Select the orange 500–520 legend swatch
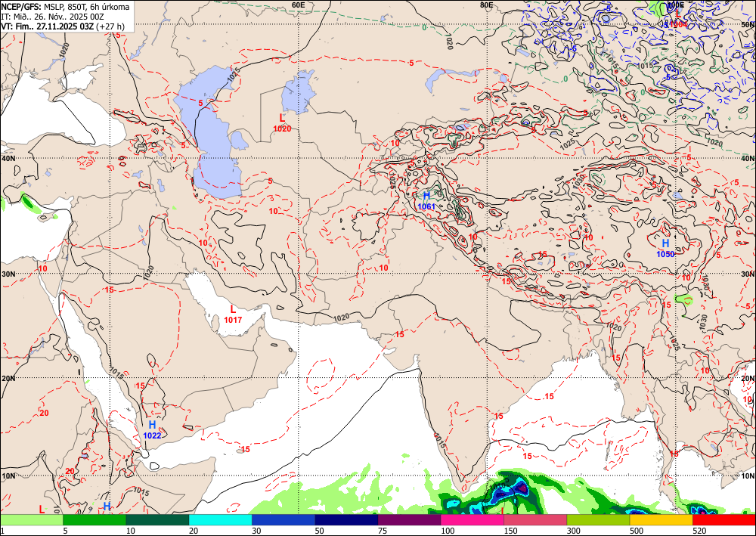This screenshot has width=756, height=536. (x=661, y=519)
